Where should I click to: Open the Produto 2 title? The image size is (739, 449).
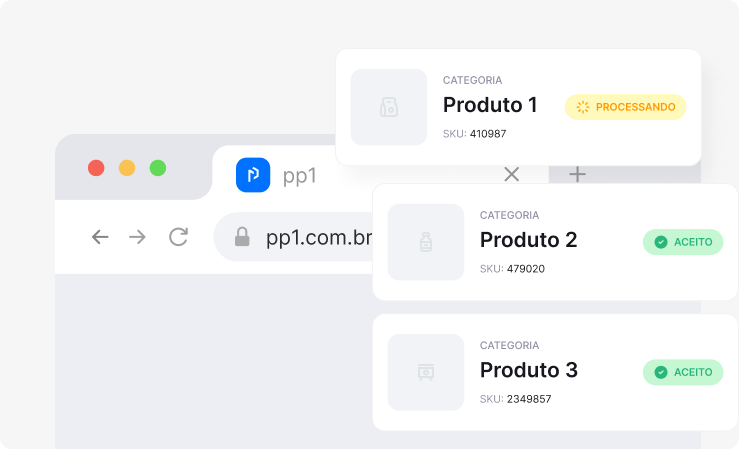click(x=528, y=240)
